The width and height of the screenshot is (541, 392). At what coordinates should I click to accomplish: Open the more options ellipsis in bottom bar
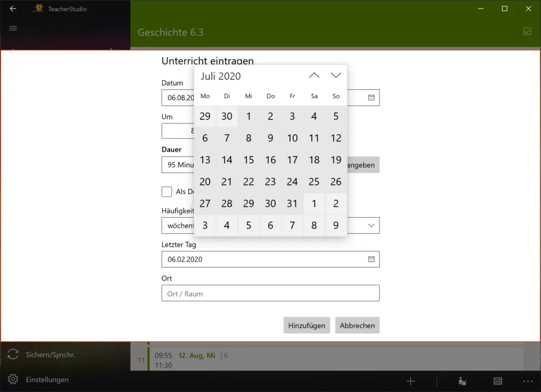[x=528, y=381]
